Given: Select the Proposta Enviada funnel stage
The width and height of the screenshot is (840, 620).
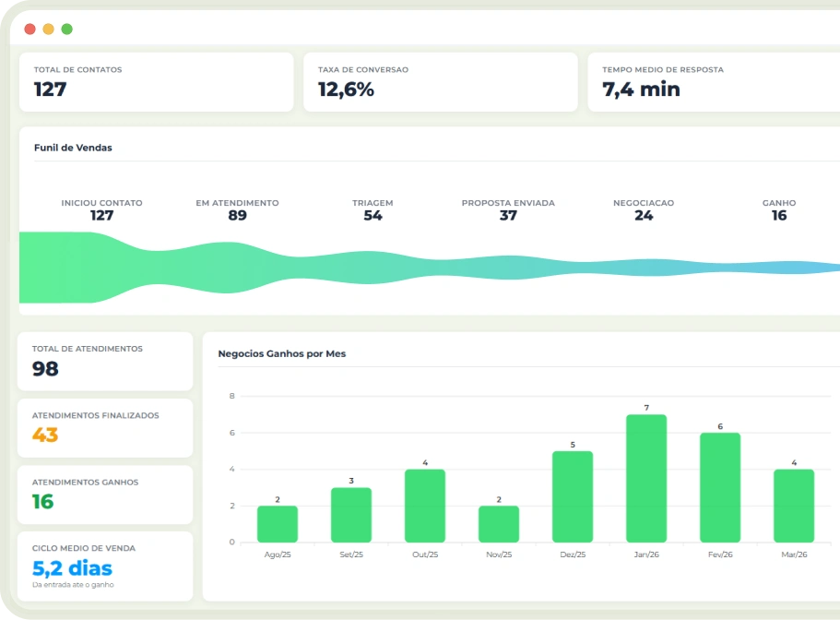Looking at the screenshot, I should (x=508, y=209).
